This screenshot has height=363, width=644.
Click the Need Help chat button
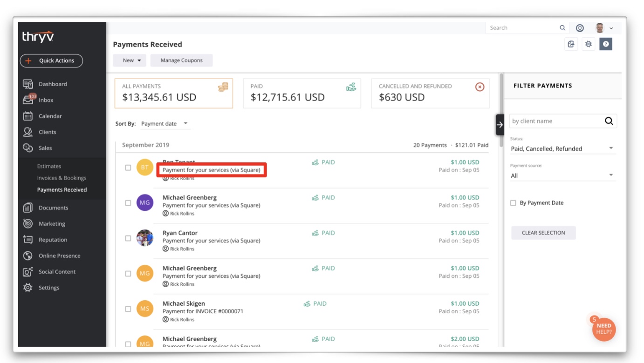tap(603, 329)
